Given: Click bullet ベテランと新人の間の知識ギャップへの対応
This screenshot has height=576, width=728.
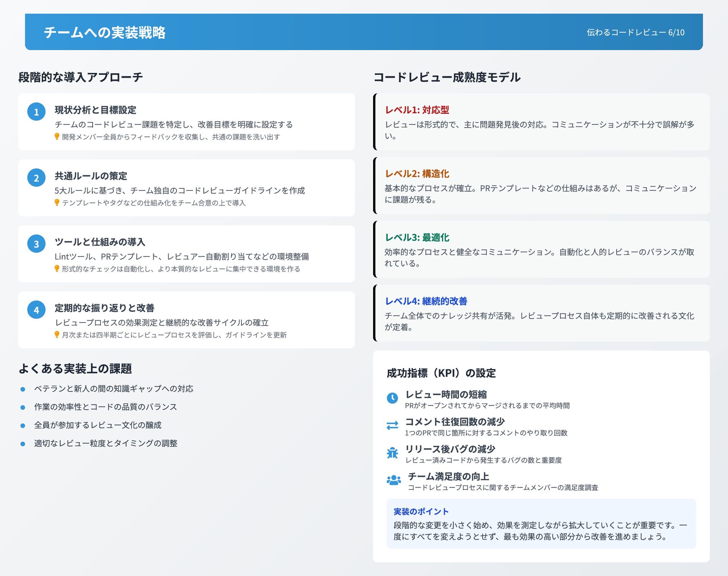Looking at the screenshot, I should (114, 389).
